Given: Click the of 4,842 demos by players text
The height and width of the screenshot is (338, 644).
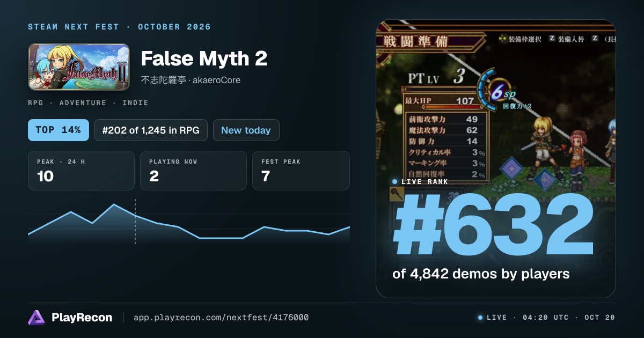Looking at the screenshot, I should tap(481, 274).
